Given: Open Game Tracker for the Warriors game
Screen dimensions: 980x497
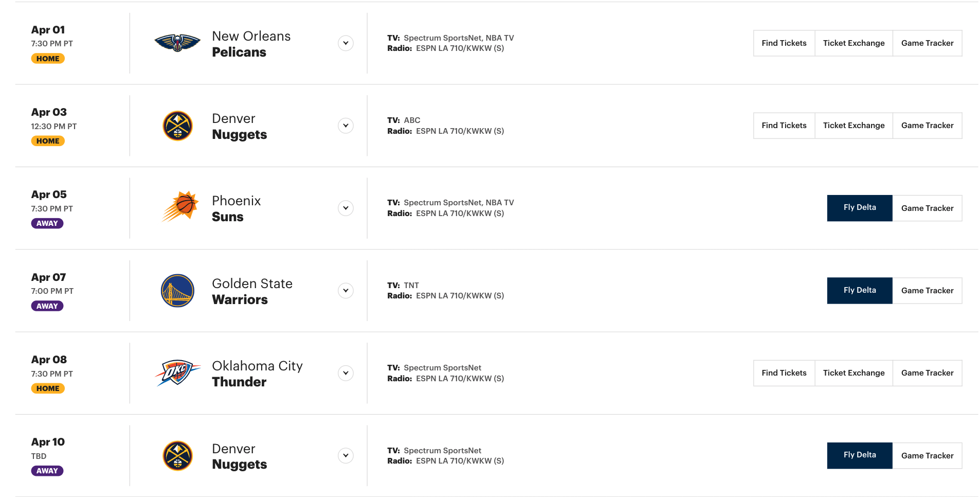Looking at the screenshot, I should pos(927,291).
